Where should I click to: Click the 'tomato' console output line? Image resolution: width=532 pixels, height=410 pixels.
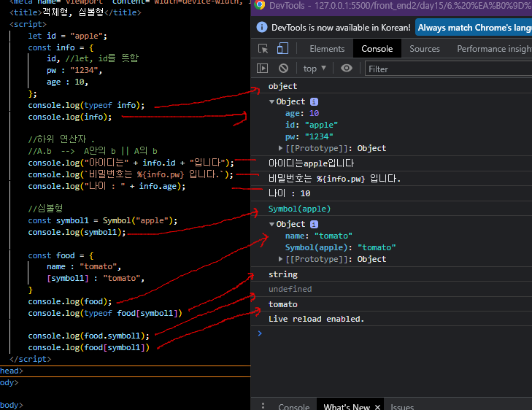283,304
